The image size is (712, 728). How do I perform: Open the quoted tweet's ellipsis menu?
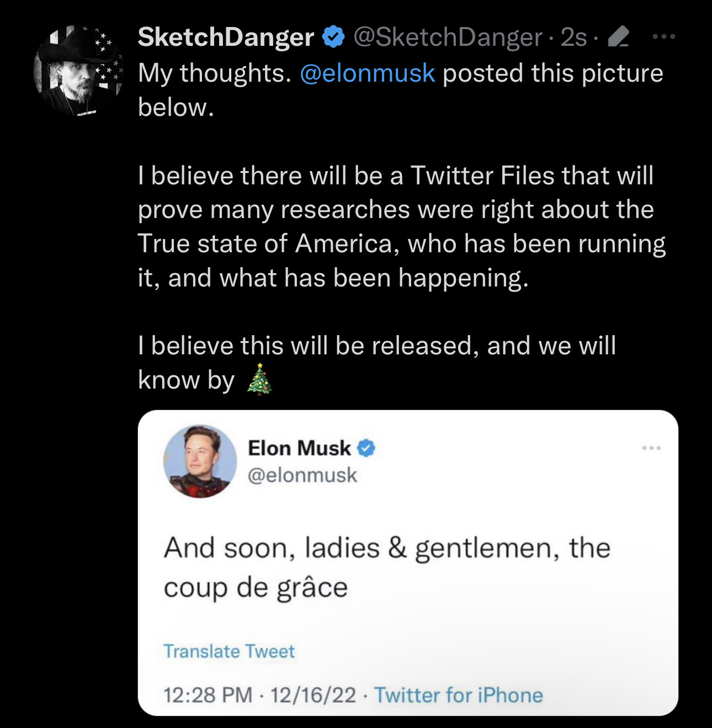click(x=651, y=448)
